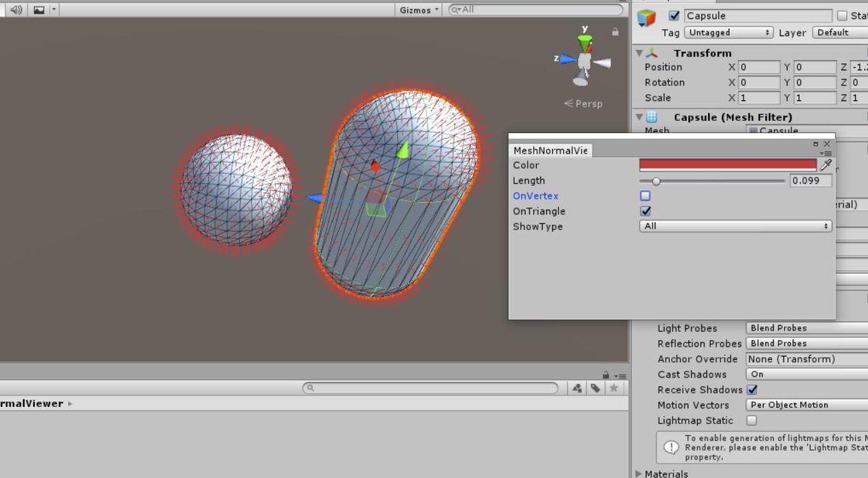Disable the Capsule active checkbox
Viewport: 868px width, 478px height.
(674, 16)
